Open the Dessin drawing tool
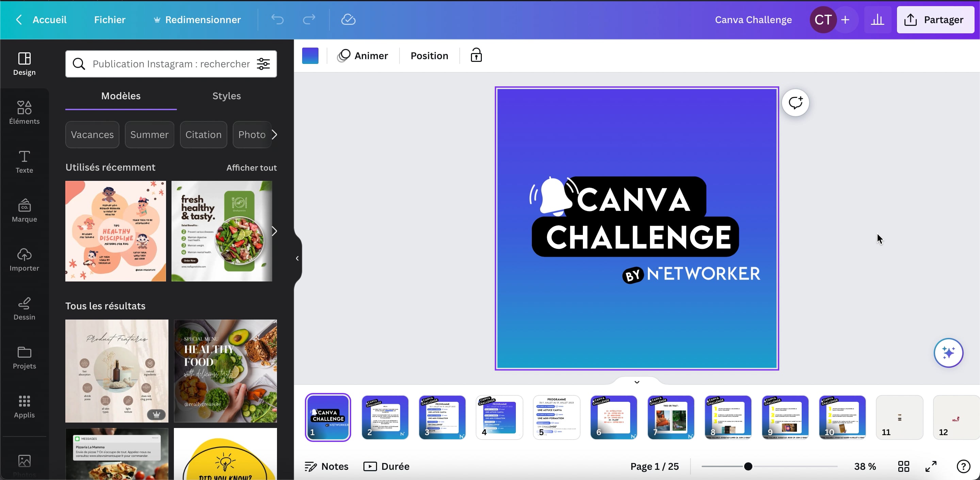The height and width of the screenshot is (480, 980). tap(24, 309)
